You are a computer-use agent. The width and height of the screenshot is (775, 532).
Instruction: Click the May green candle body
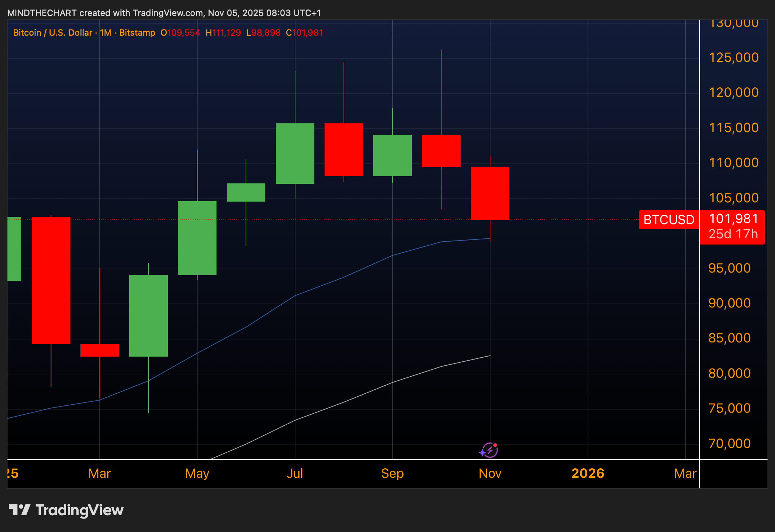[x=197, y=238]
